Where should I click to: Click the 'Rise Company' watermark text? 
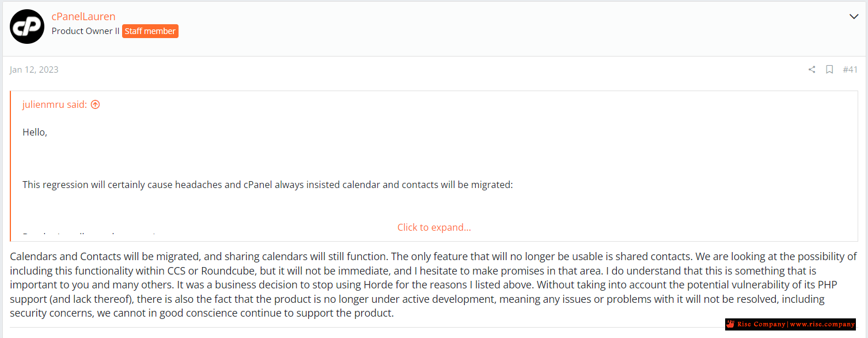pyautogui.click(x=761, y=324)
